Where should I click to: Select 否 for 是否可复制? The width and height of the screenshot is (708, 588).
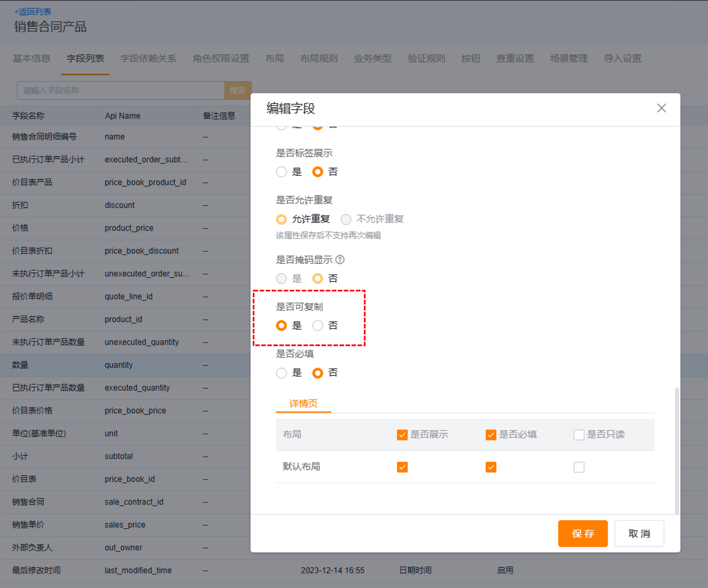click(x=318, y=326)
